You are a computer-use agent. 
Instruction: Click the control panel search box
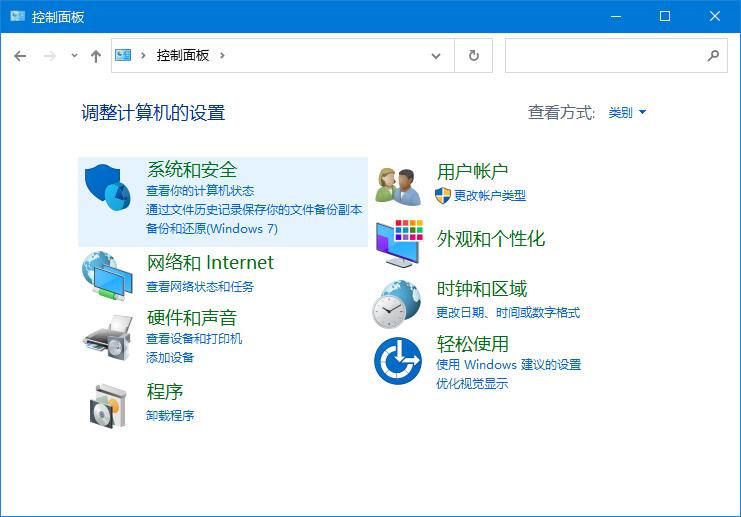point(616,56)
